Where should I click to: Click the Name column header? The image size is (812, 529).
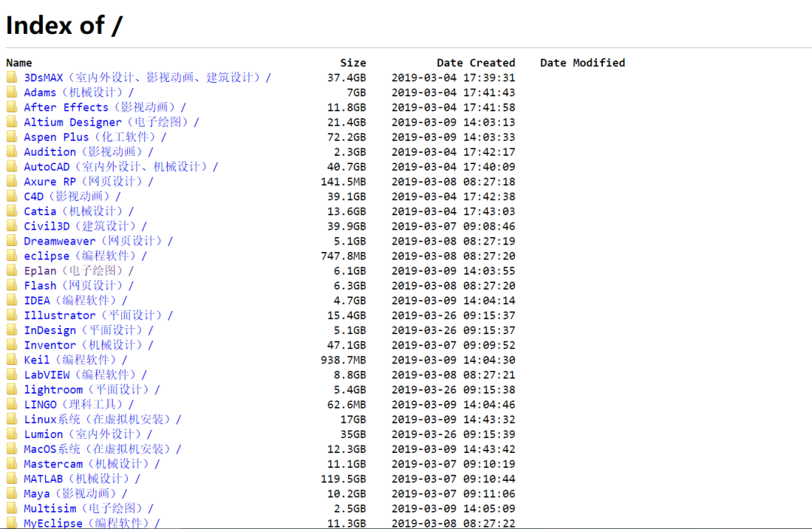coord(19,62)
